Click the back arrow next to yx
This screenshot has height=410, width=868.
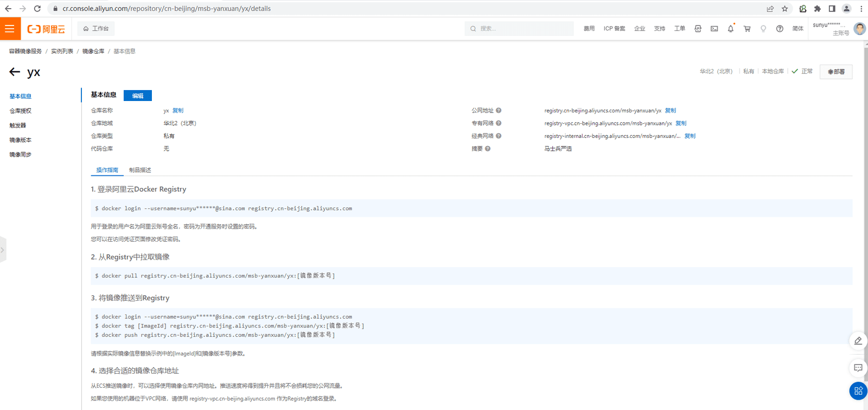(x=15, y=72)
